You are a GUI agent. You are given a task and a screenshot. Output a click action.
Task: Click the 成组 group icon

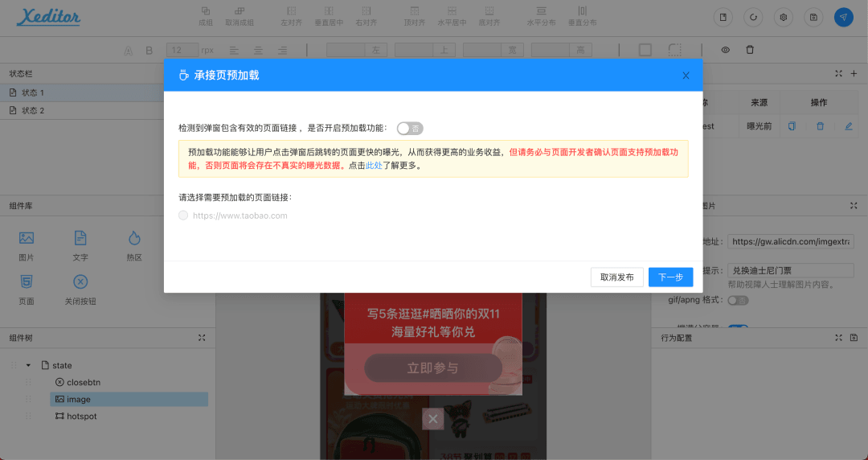point(206,11)
